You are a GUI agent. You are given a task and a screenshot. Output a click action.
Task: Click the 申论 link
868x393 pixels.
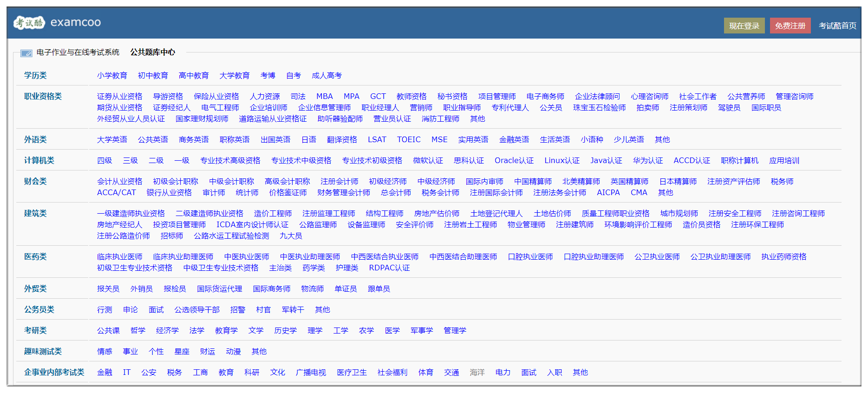tap(130, 310)
